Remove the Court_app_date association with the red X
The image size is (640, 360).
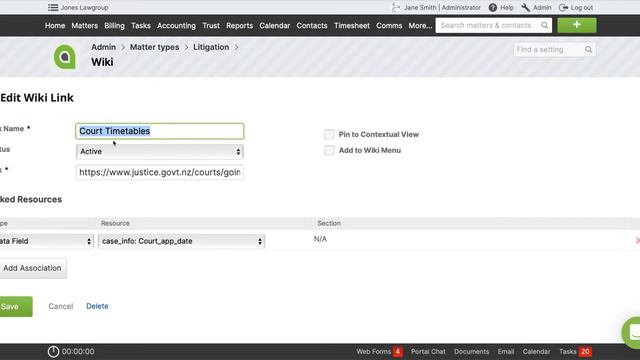click(637, 241)
